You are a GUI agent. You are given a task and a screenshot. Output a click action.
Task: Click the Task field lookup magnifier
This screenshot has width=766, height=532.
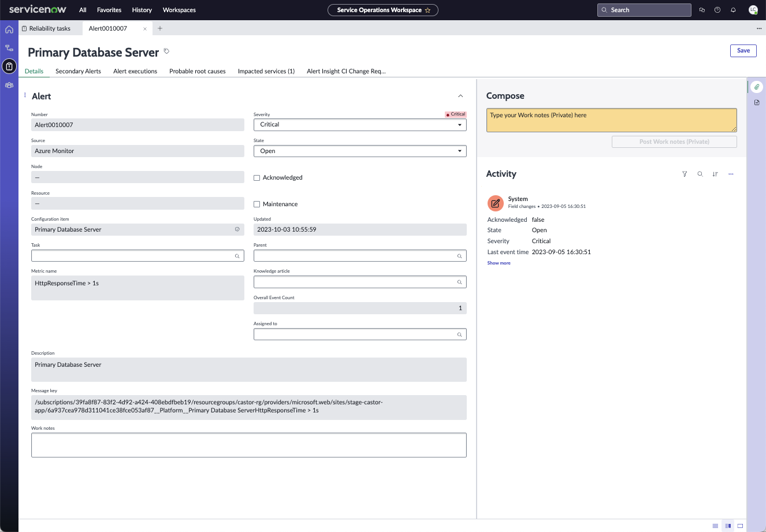(237, 256)
